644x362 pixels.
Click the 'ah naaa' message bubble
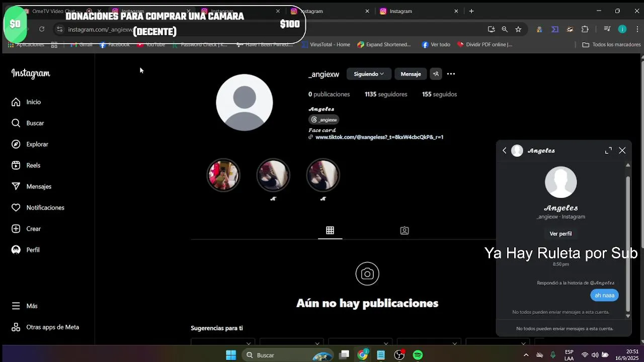pyautogui.click(x=604, y=295)
